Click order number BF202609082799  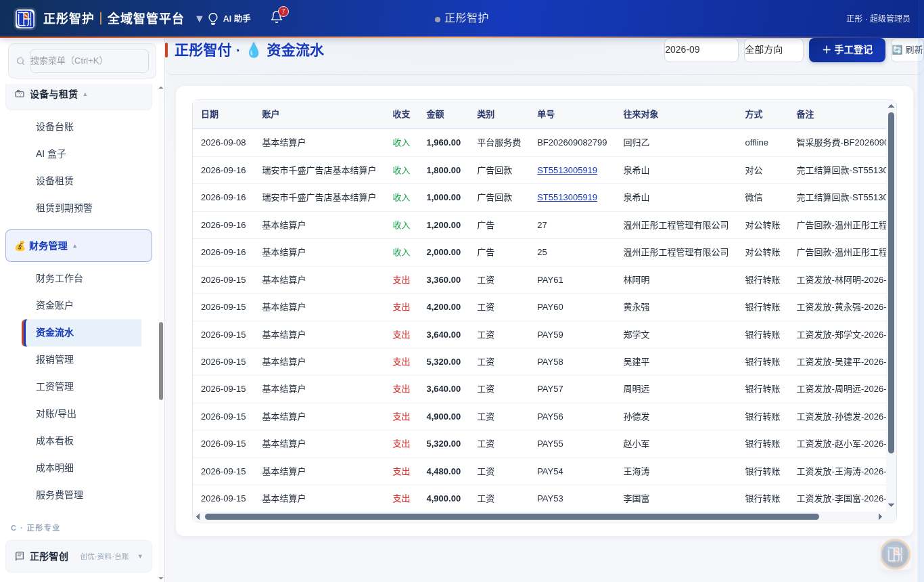572,142
